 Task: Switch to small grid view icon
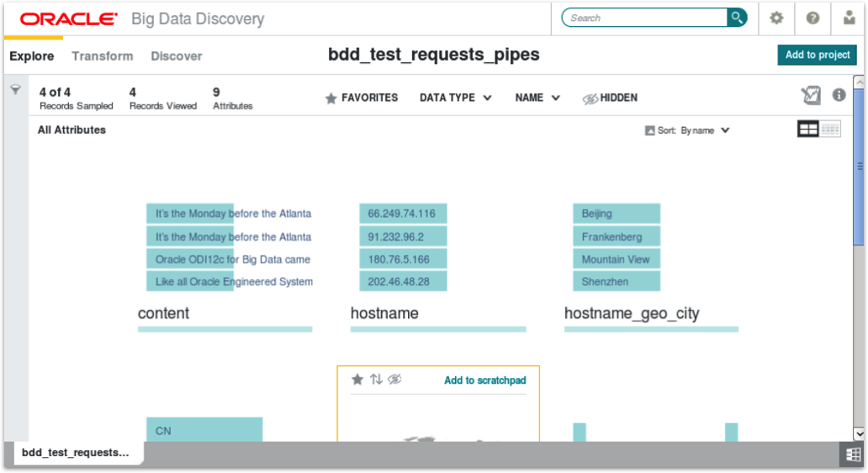[x=830, y=129]
